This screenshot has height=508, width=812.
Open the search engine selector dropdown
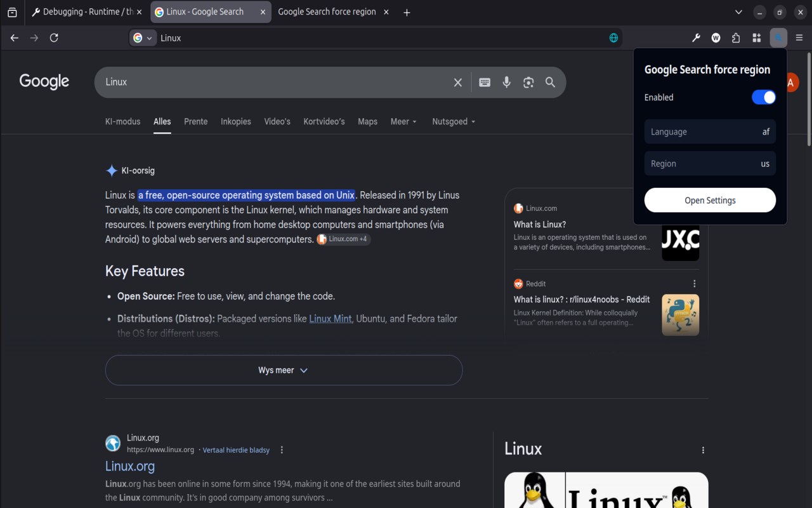143,38
